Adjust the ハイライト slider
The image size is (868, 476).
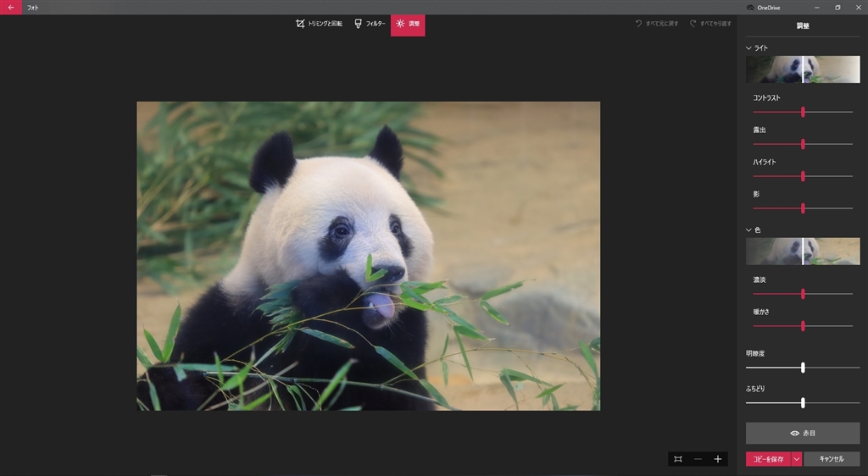point(803,176)
